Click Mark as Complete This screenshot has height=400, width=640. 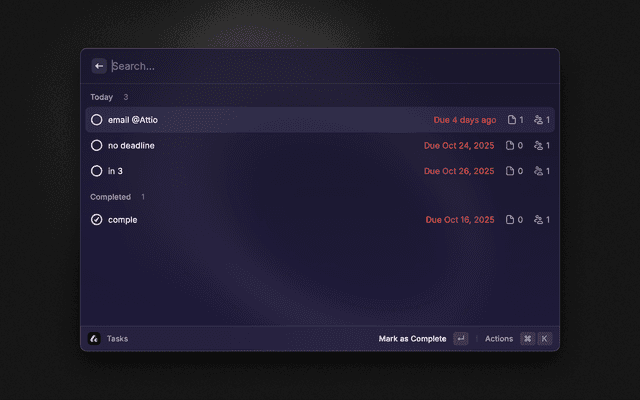click(412, 338)
